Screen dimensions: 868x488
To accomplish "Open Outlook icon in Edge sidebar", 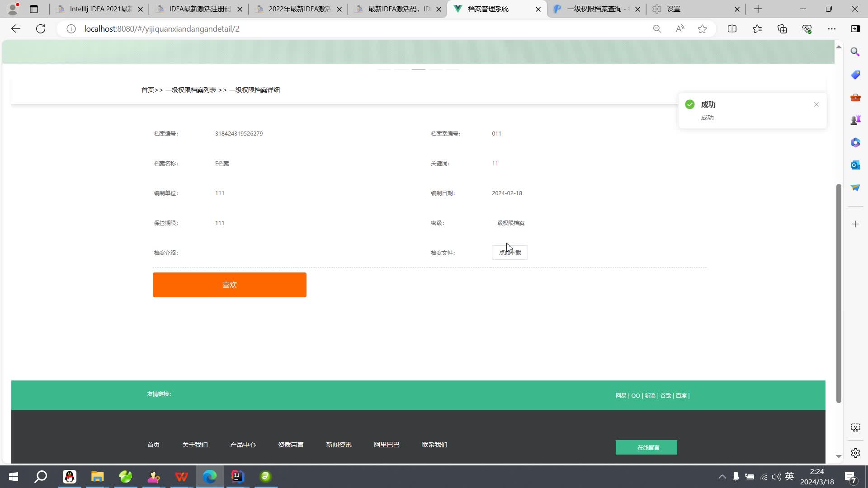I will click(855, 165).
